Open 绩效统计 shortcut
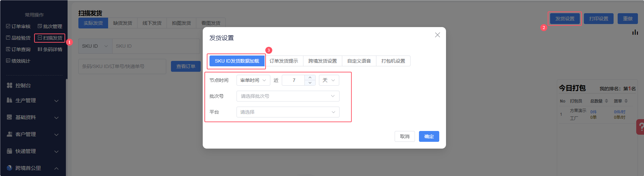Image resolution: width=644 pixels, height=176 pixels. (18, 61)
